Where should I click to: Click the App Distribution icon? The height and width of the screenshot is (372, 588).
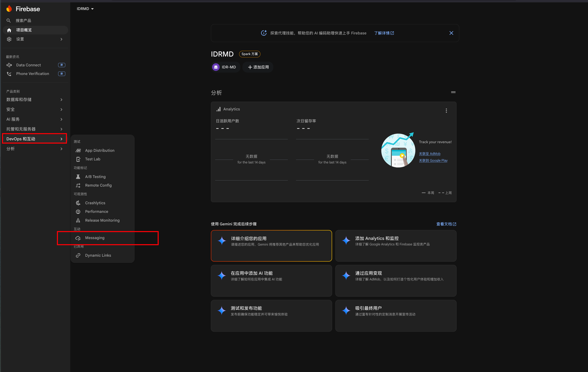point(78,151)
